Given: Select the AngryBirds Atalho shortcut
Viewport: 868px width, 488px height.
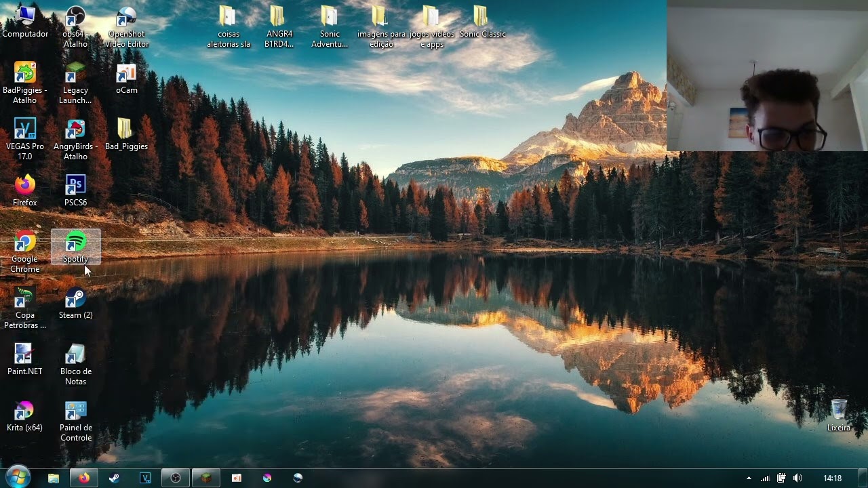Looking at the screenshot, I should (75, 140).
